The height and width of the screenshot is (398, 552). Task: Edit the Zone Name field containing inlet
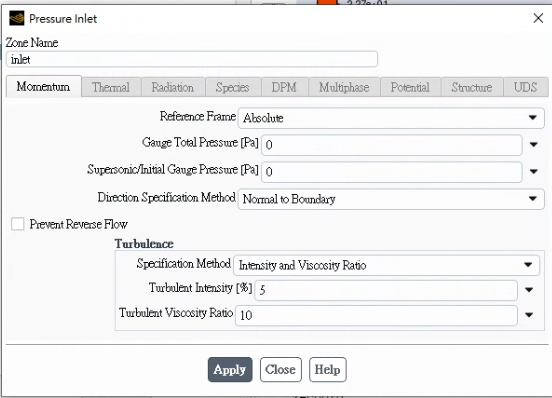(x=192, y=59)
